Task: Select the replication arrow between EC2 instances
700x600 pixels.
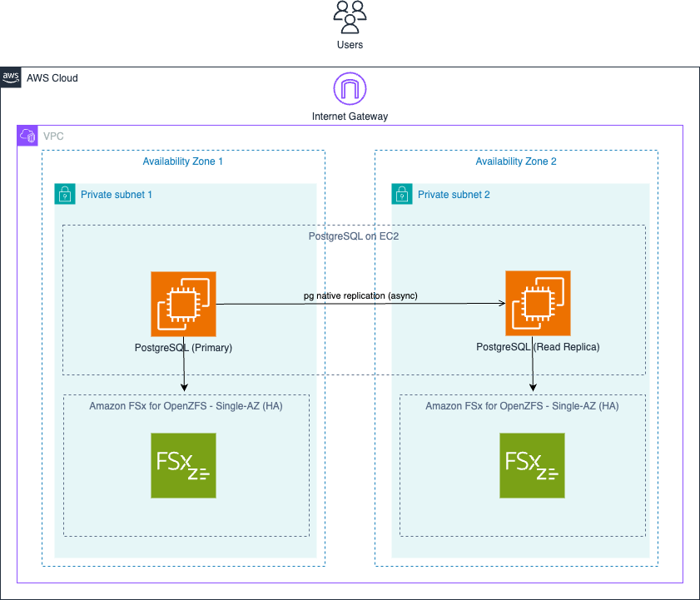Action: (x=360, y=304)
